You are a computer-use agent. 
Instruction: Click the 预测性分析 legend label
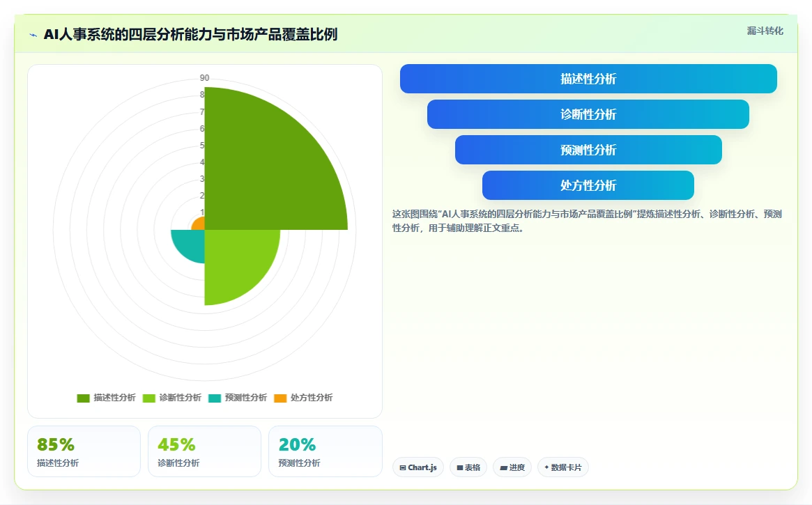[x=246, y=397]
